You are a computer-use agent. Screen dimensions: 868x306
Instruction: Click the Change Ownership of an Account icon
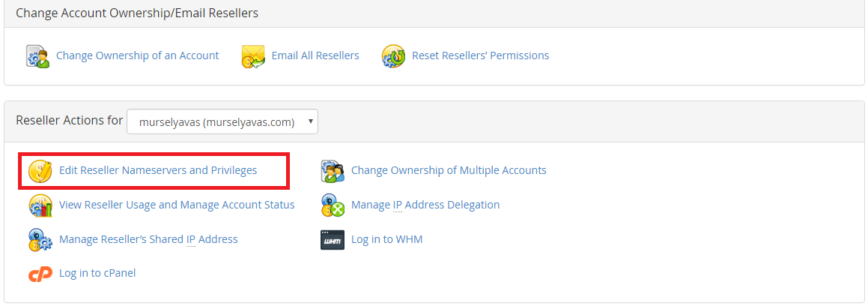pyautogui.click(x=38, y=56)
